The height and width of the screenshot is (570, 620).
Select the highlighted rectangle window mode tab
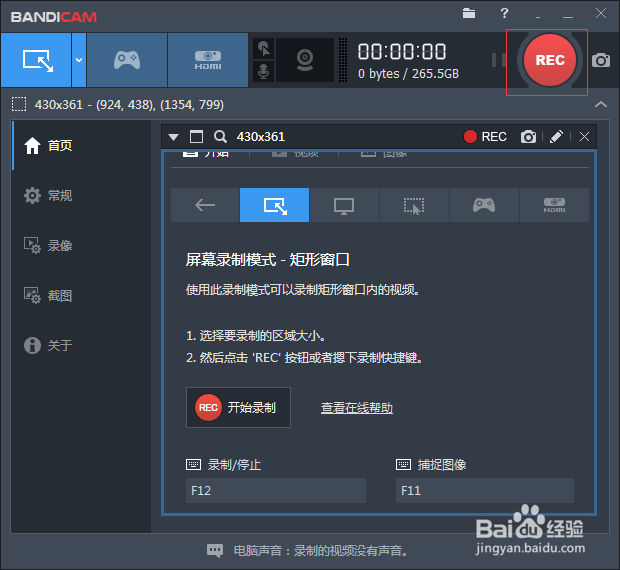pos(274,205)
